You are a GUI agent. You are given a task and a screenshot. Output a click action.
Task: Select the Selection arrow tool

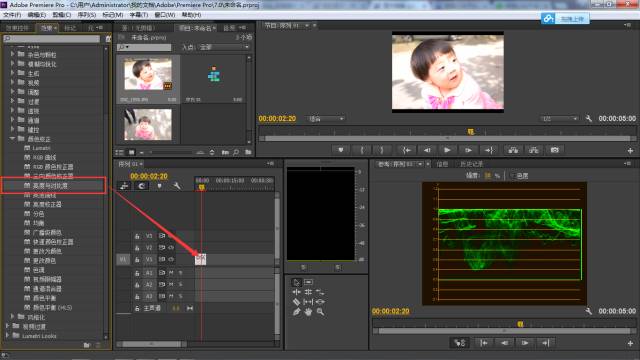pyautogui.click(x=297, y=282)
